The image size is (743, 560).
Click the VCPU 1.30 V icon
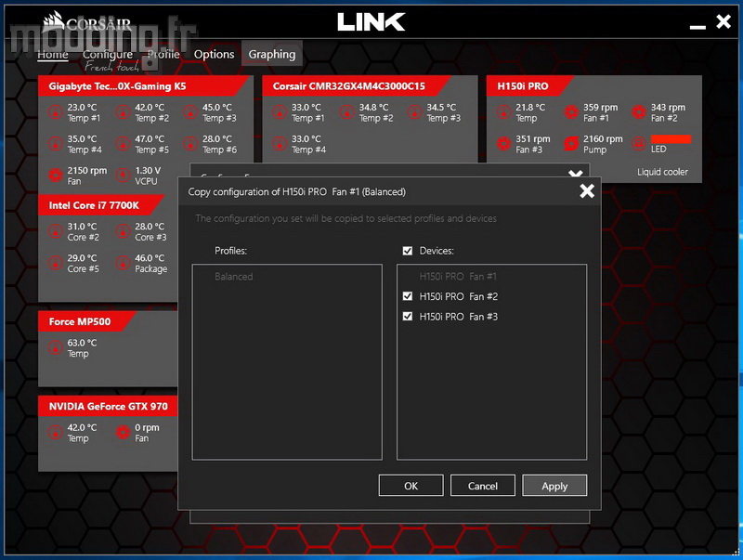click(x=124, y=176)
